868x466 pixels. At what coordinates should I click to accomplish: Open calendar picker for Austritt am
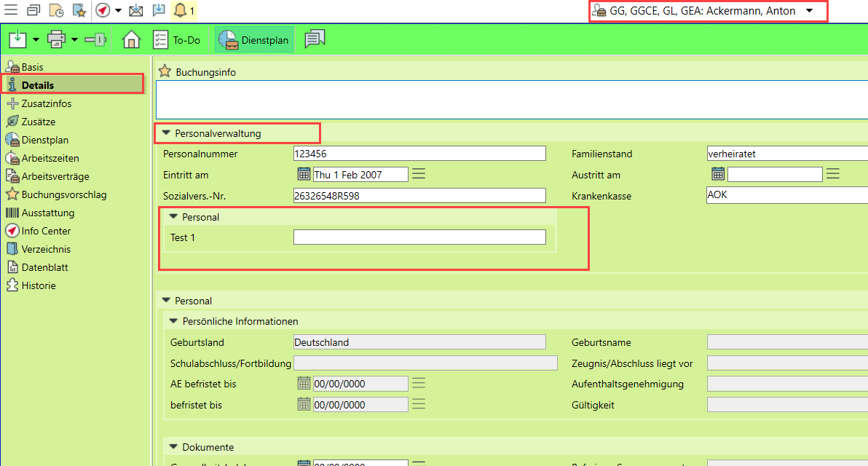click(x=718, y=174)
